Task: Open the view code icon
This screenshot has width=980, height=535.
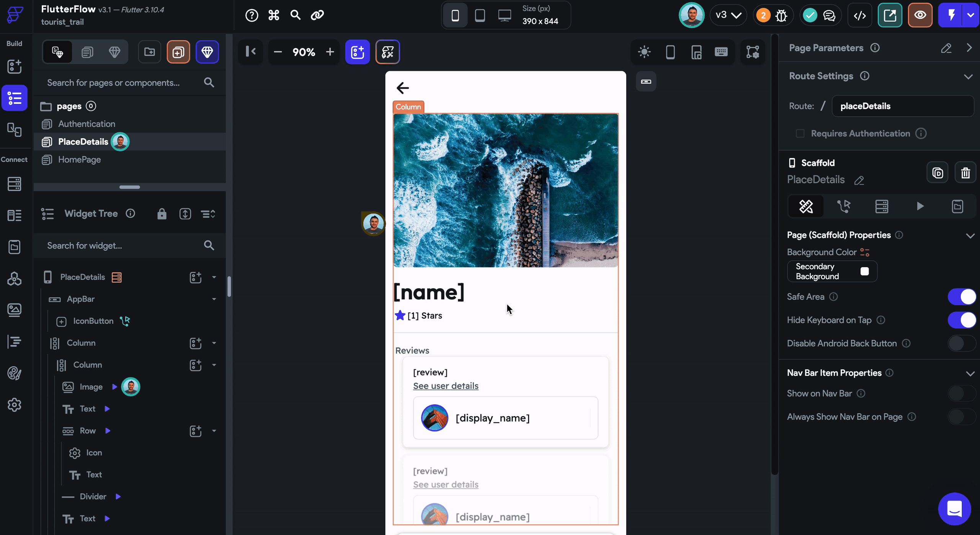Action: point(860,15)
